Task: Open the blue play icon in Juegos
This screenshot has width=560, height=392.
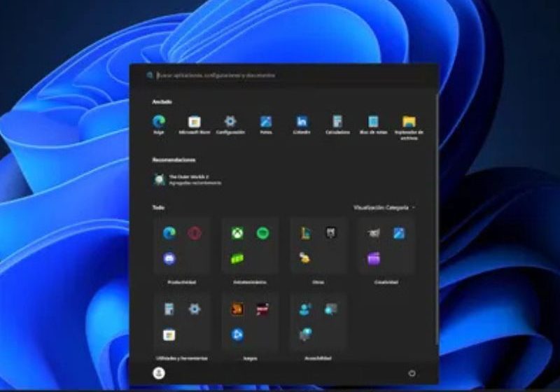Action: click(237, 335)
